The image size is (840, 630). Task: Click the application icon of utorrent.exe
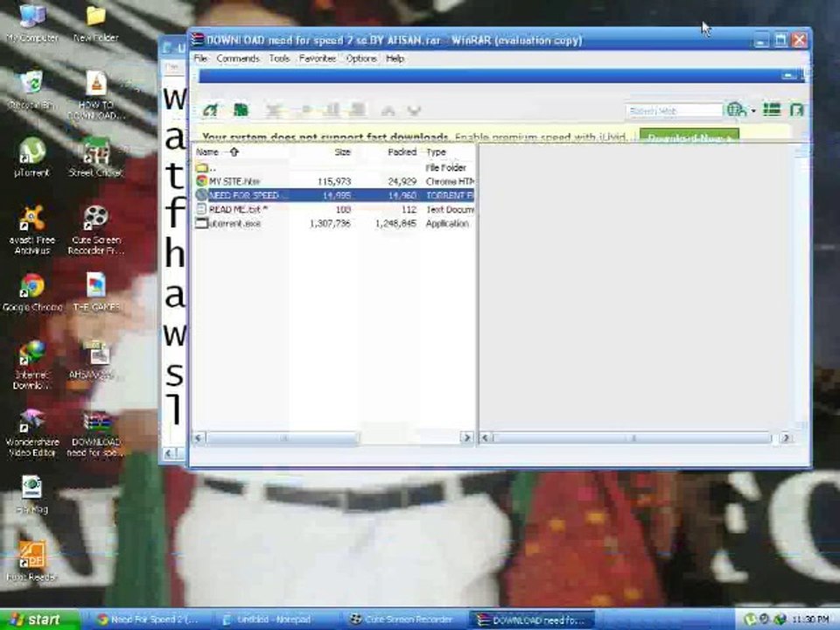point(201,223)
